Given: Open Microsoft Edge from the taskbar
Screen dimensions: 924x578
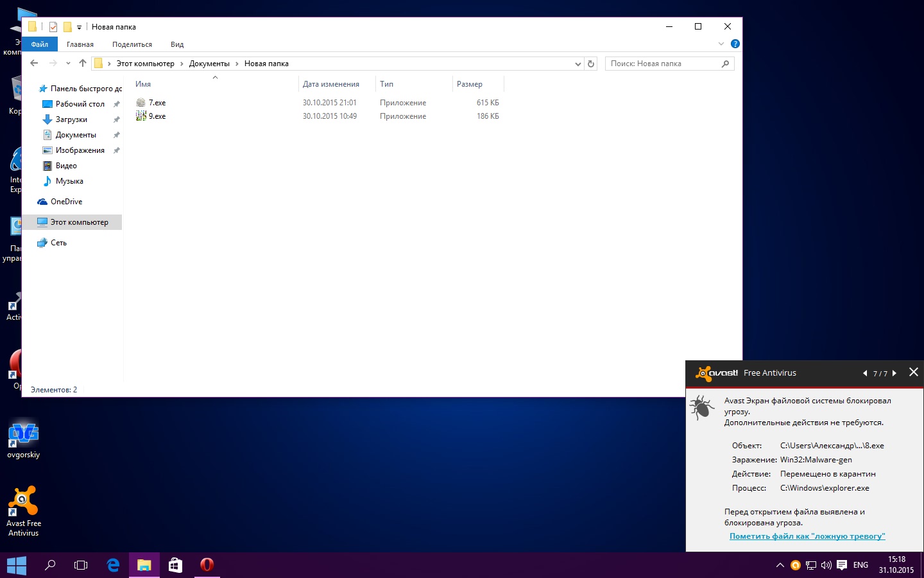Looking at the screenshot, I should [113, 565].
